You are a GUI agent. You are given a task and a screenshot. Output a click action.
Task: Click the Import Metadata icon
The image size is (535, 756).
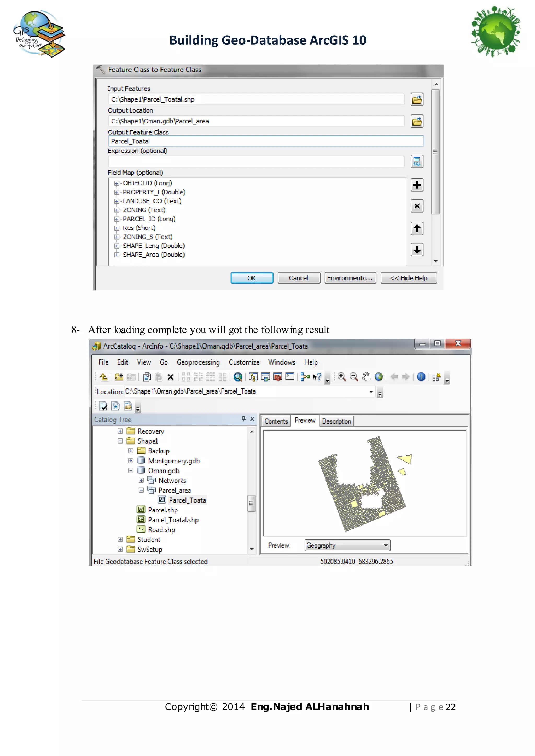point(116,406)
